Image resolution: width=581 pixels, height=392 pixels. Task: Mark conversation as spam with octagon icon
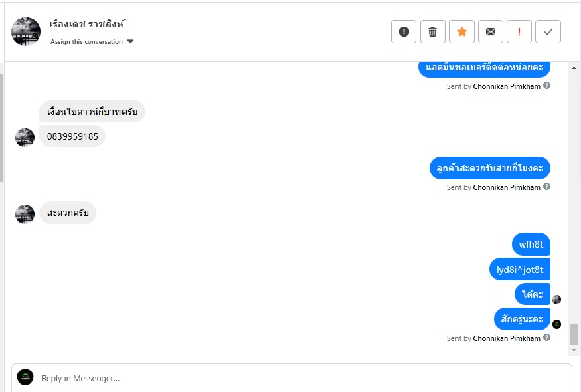[404, 31]
